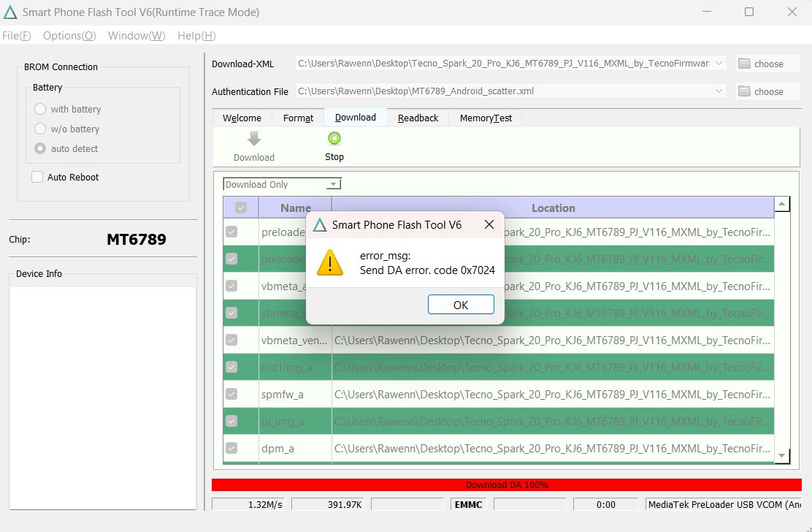The image size is (812, 532).
Task: Click the scroll-down arrow of partition list
Action: 781,456
